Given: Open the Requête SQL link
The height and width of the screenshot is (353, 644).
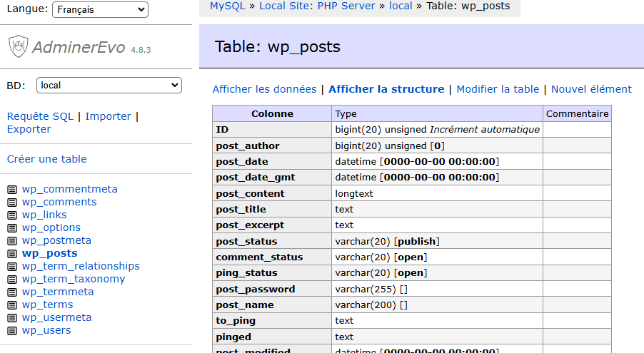Looking at the screenshot, I should click(x=40, y=116).
